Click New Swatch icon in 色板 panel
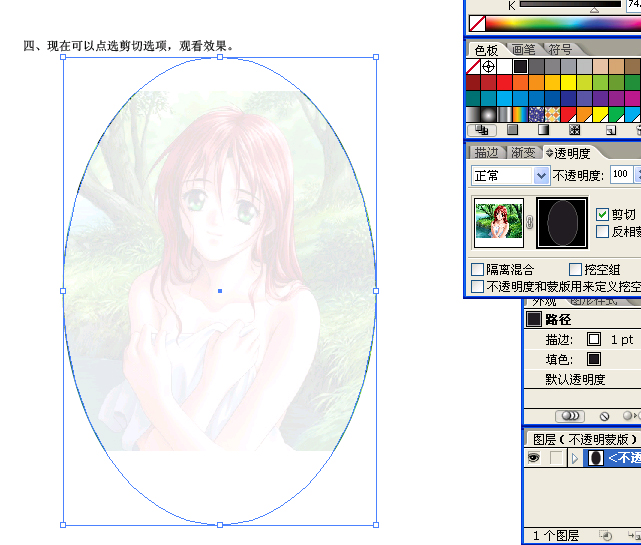Viewport: 641px width, 545px height. pyautogui.click(x=611, y=130)
